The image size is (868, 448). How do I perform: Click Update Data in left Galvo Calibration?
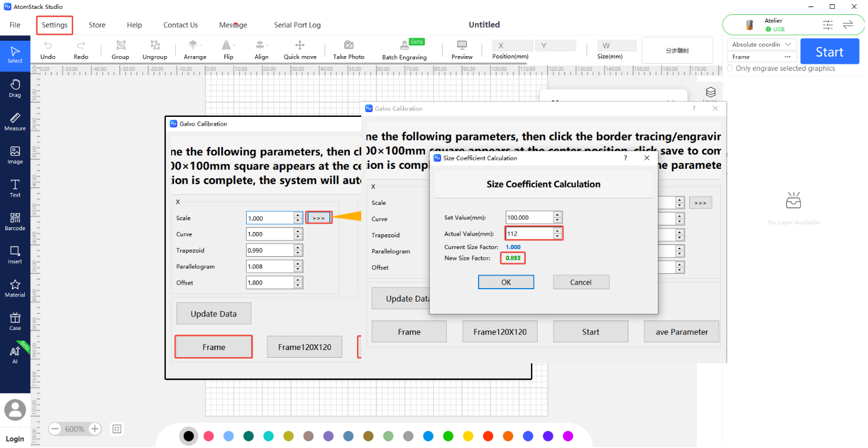coord(214,313)
